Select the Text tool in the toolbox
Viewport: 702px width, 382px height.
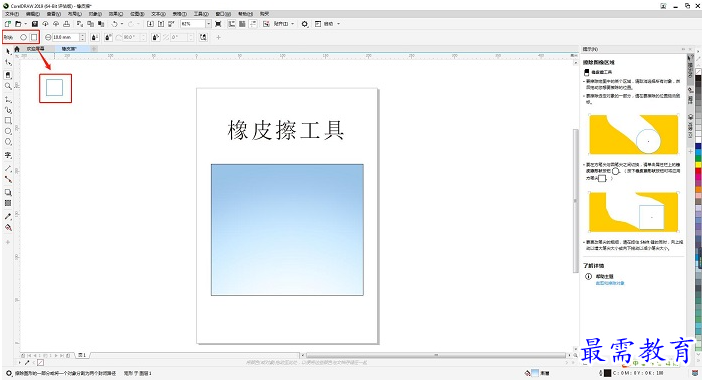point(8,155)
